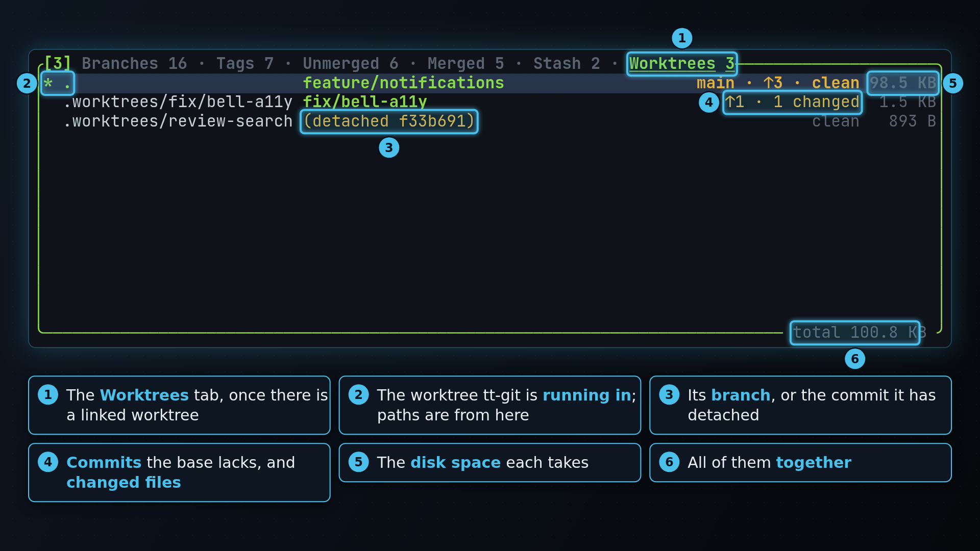Click the asterisk current worktree marker

pos(48,83)
